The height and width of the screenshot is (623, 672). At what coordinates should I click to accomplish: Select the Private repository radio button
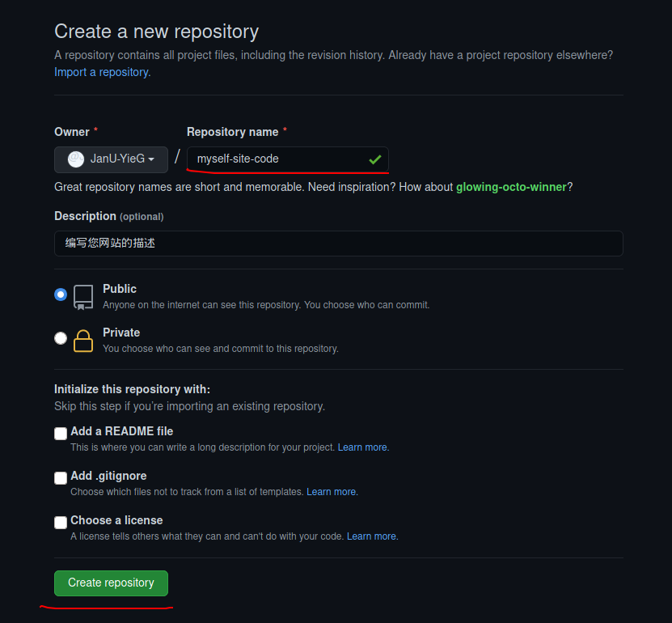click(61, 338)
